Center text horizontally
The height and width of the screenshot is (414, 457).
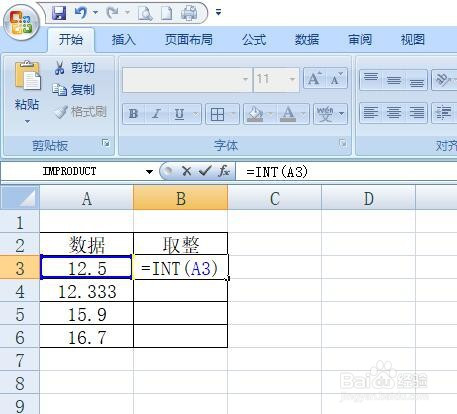pos(394,113)
